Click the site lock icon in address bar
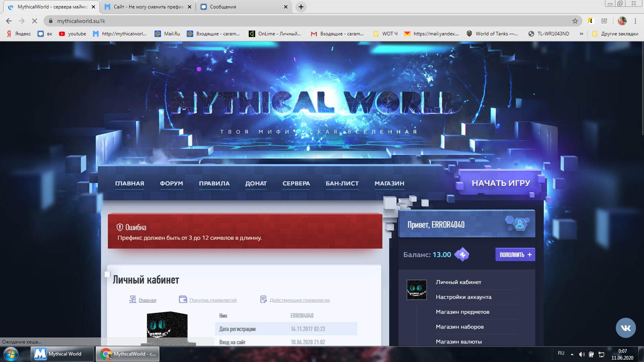 51,21
